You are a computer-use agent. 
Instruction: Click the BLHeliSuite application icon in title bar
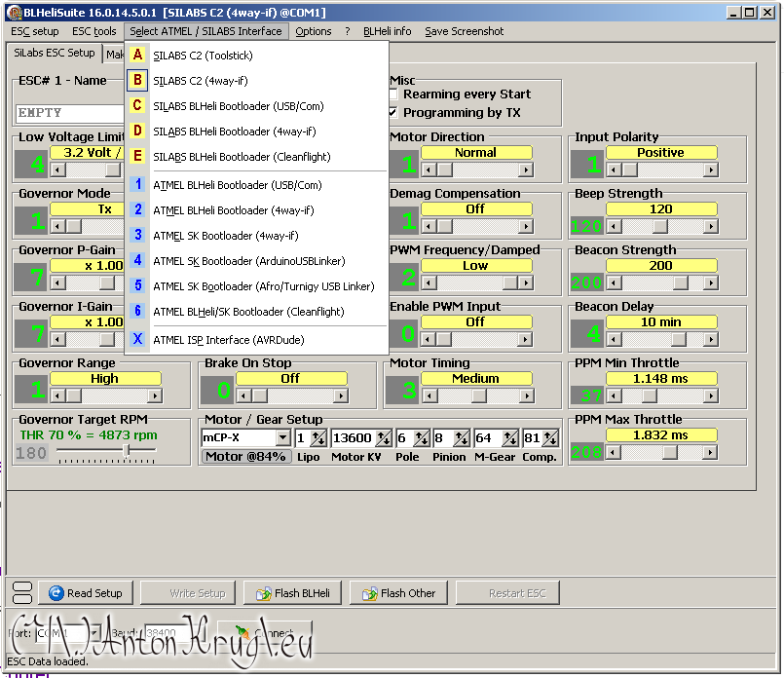pos(15,13)
